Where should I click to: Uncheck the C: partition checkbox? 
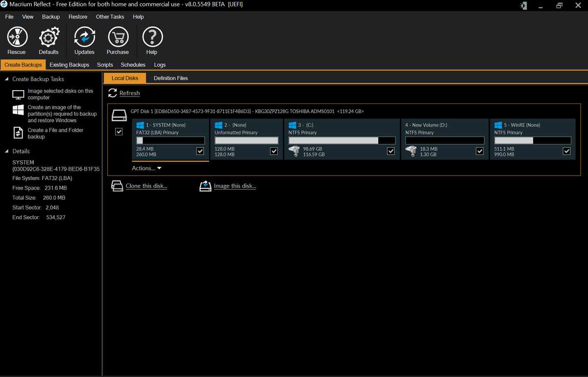point(391,151)
